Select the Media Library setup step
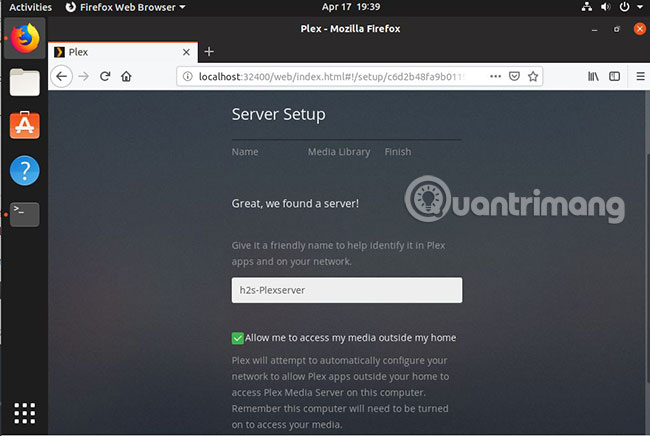 [339, 152]
